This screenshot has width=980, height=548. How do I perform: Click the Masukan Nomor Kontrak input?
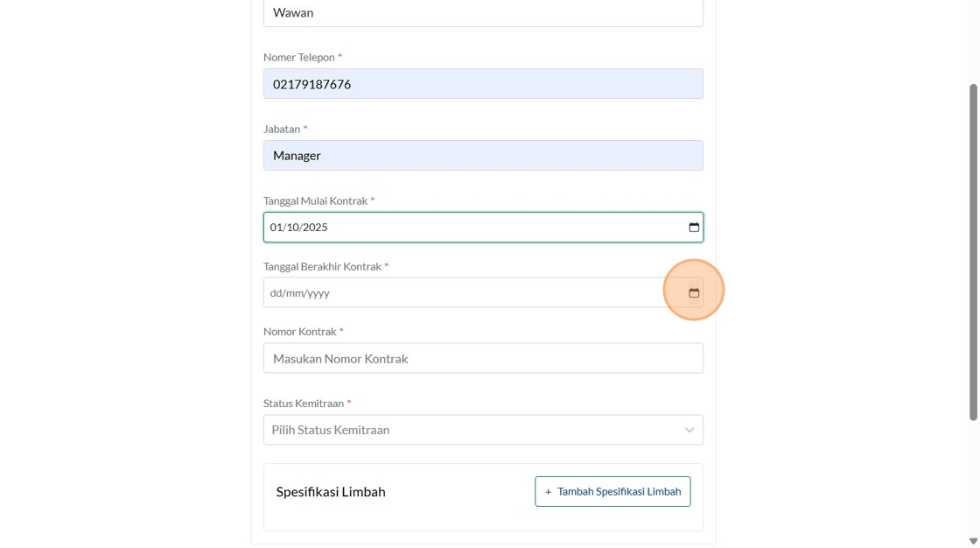pyautogui.click(x=483, y=358)
